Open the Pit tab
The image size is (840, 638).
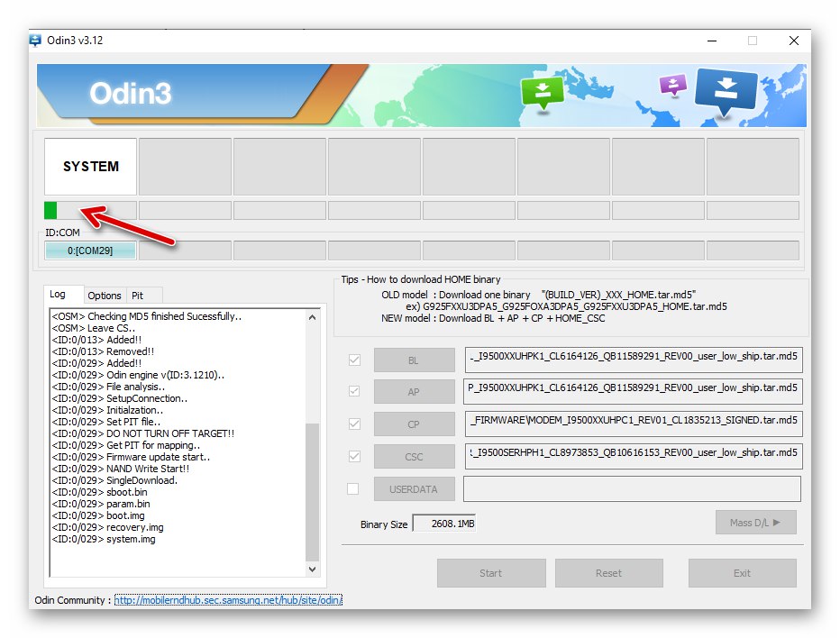coord(142,295)
